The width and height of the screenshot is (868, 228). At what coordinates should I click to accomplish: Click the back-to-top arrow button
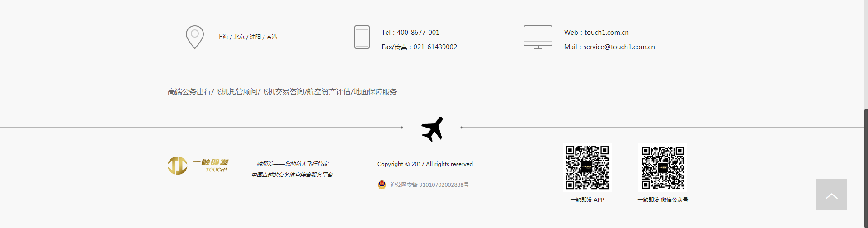pos(832,195)
